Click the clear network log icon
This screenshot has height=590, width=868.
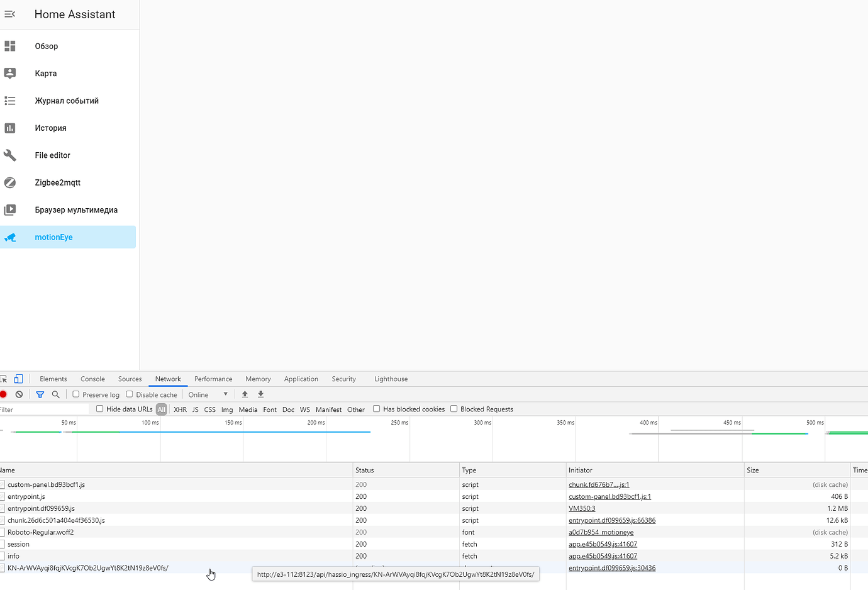tap(19, 394)
